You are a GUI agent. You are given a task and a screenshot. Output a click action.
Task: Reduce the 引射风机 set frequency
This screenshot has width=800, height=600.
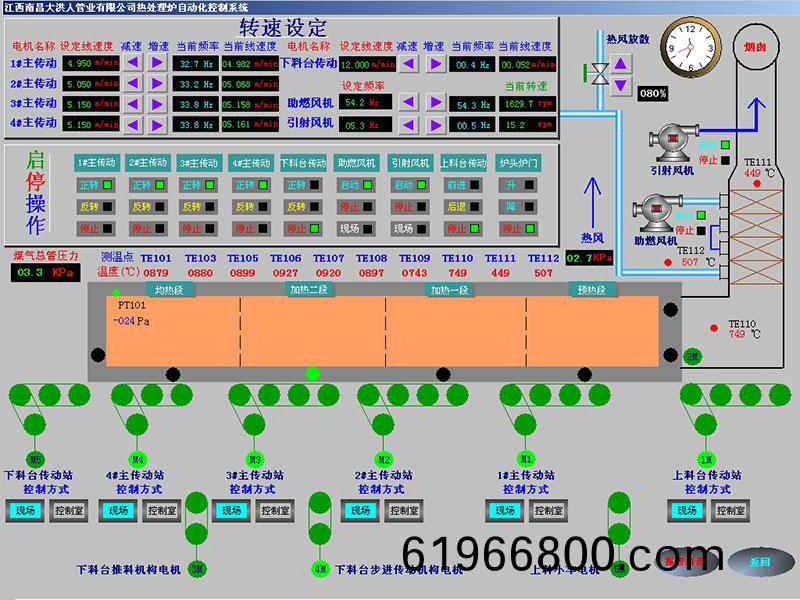tap(408, 124)
